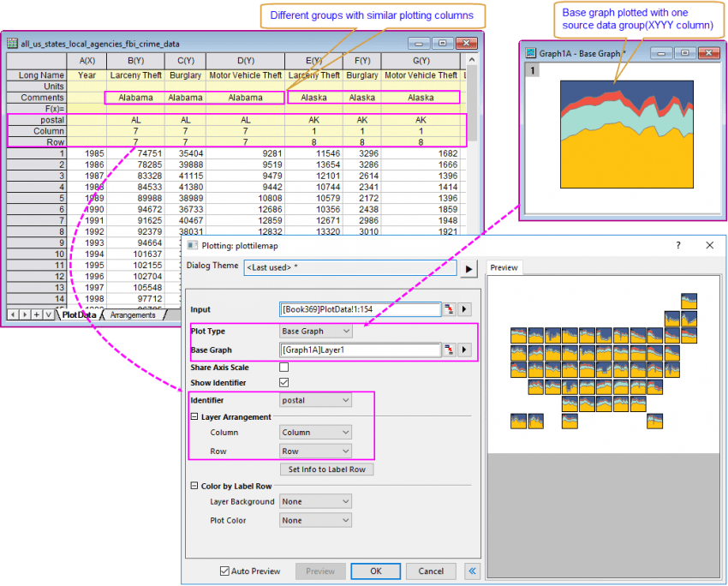This screenshot has height=586, width=728.
Task: Click the worksheet icon of the crime data workbook
Action: click(12, 44)
